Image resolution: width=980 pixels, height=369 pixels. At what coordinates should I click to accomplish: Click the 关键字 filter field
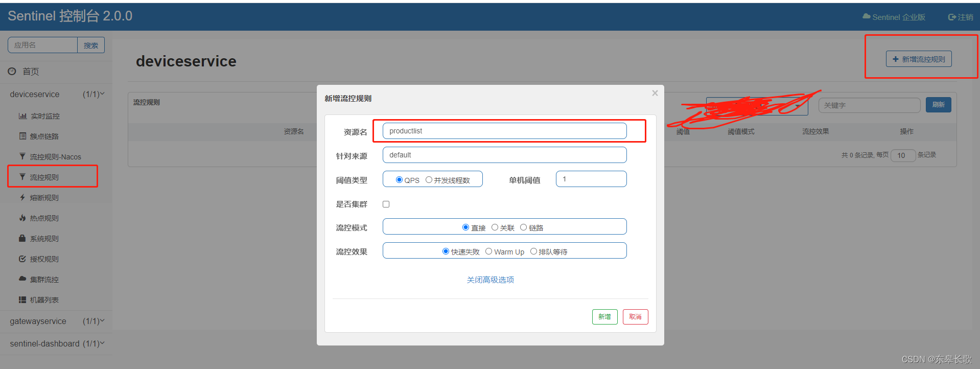(869, 105)
